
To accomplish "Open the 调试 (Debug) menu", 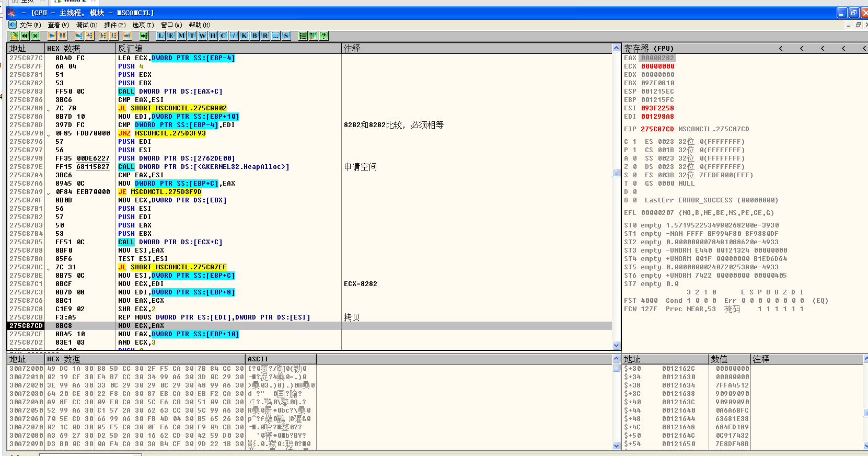I will coord(86,25).
